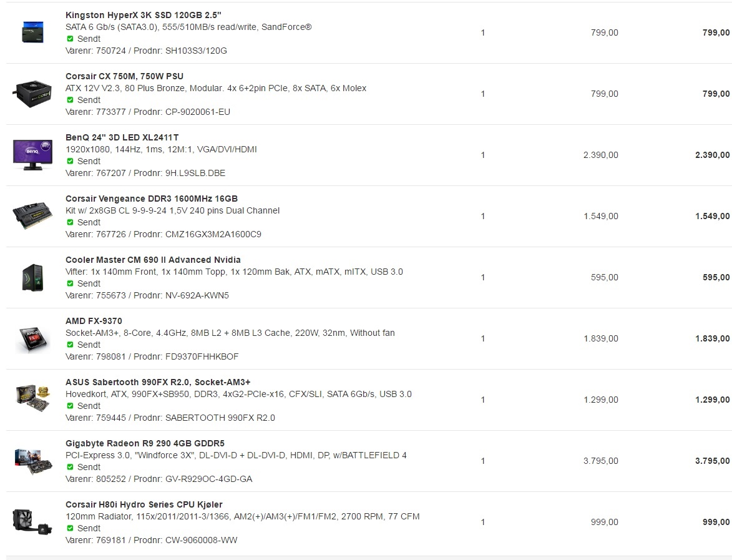This screenshot has height=560, width=732.
Task: Click green Sendt checkmark for AMD FX-9370
Action: coord(70,345)
